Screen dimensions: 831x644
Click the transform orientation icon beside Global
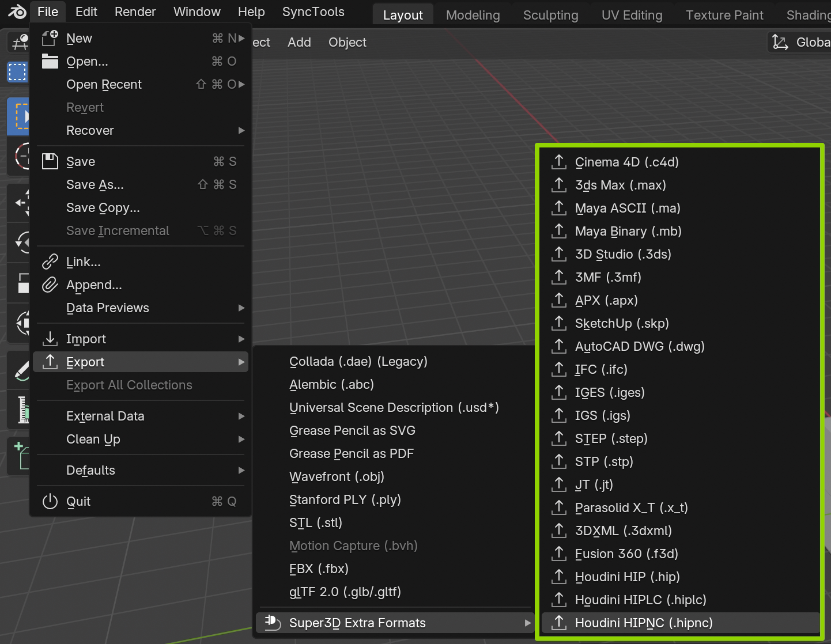click(780, 42)
